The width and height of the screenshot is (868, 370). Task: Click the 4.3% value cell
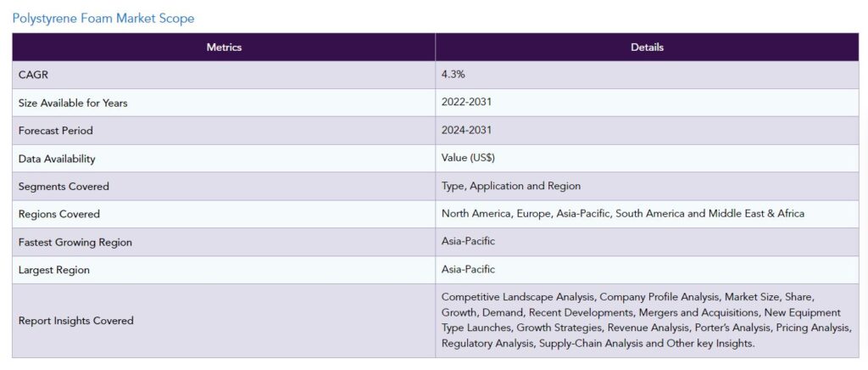pyautogui.click(x=647, y=75)
